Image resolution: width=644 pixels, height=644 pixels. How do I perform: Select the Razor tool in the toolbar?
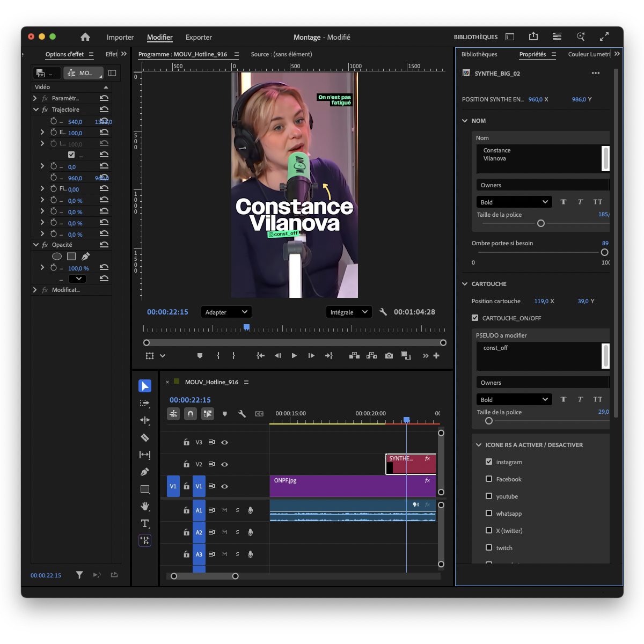(x=145, y=437)
